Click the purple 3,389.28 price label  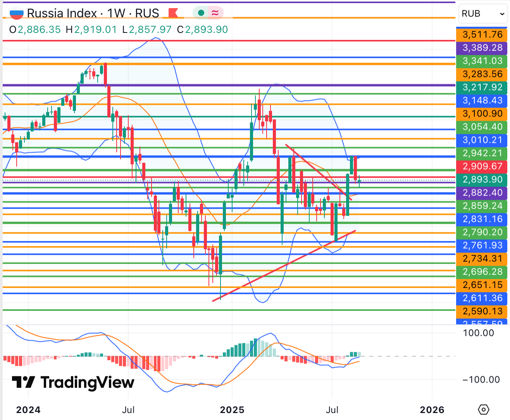482,48
